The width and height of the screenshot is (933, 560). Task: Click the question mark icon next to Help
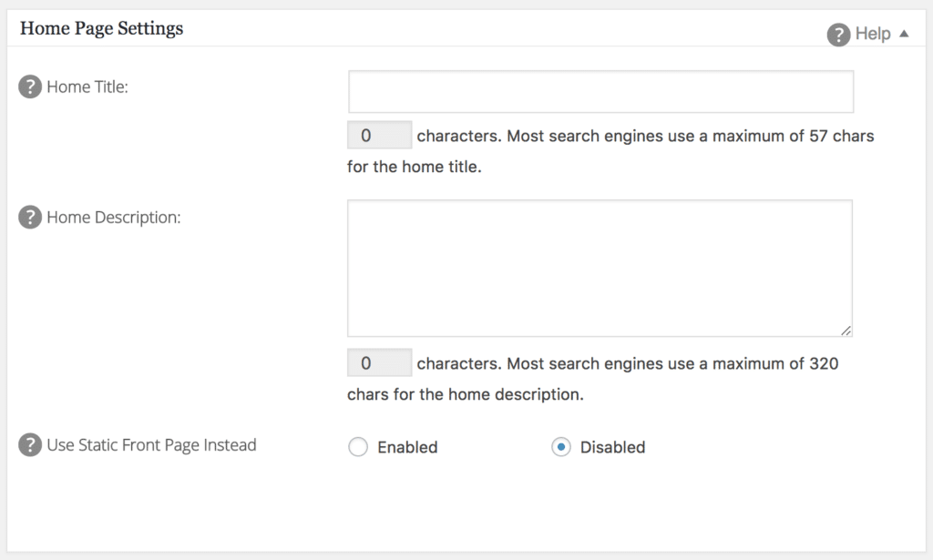tap(838, 35)
